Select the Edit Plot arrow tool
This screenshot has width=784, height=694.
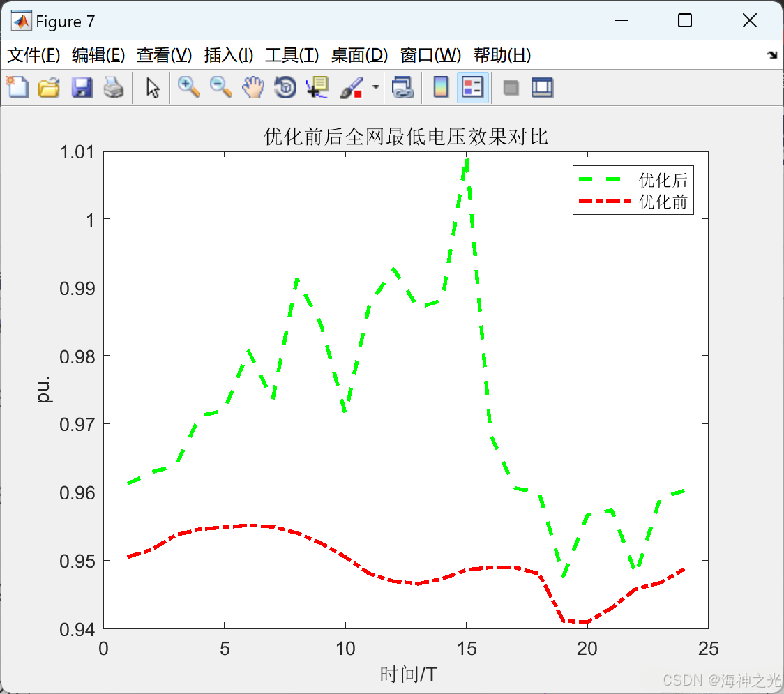(x=153, y=87)
